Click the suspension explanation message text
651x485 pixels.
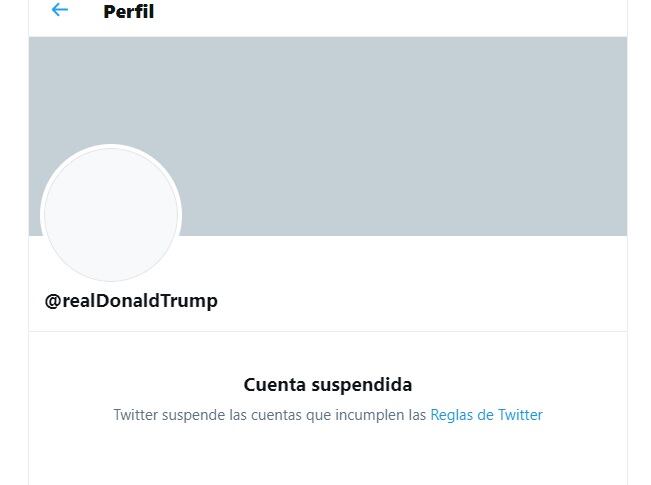[270, 415]
